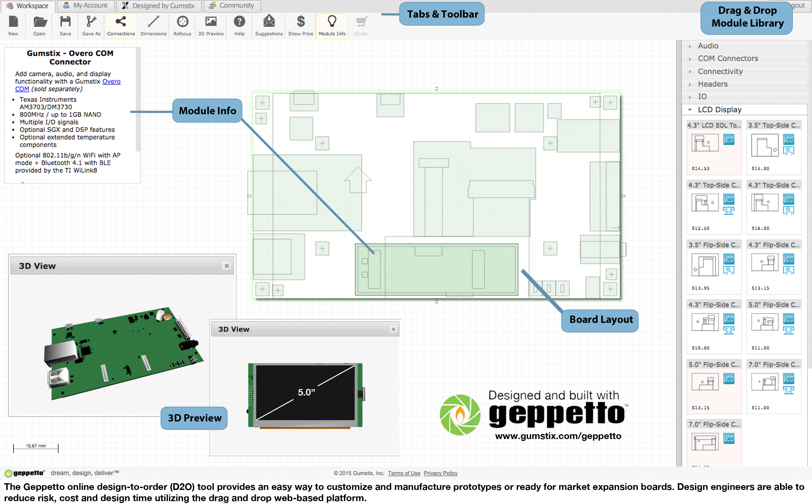
Task: Select the last 7.0" Flip-Side module at the bottom
Action: [714, 443]
